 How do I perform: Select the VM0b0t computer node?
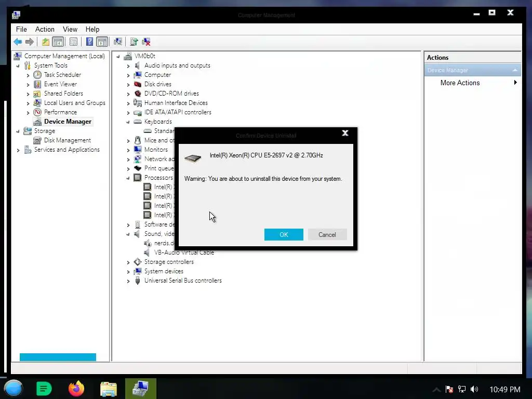click(x=145, y=56)
